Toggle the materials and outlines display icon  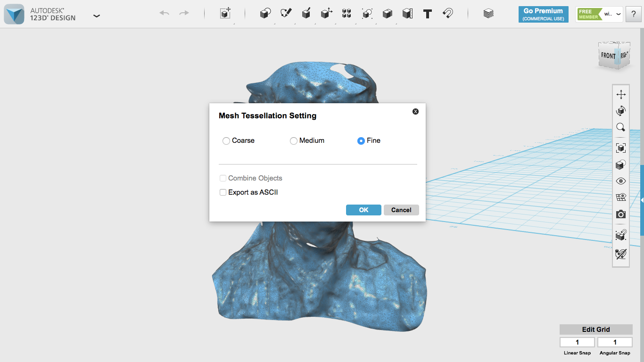(x=621, y=165)
